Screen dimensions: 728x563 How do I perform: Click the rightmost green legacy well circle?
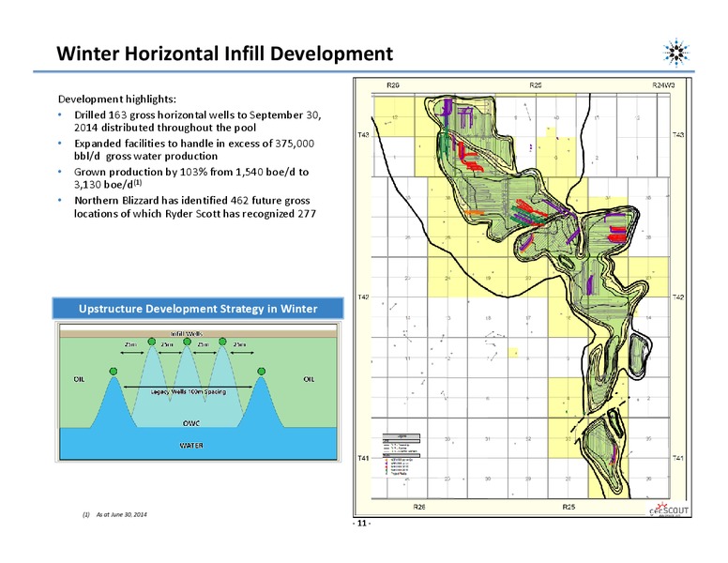[x=262, y=372]
